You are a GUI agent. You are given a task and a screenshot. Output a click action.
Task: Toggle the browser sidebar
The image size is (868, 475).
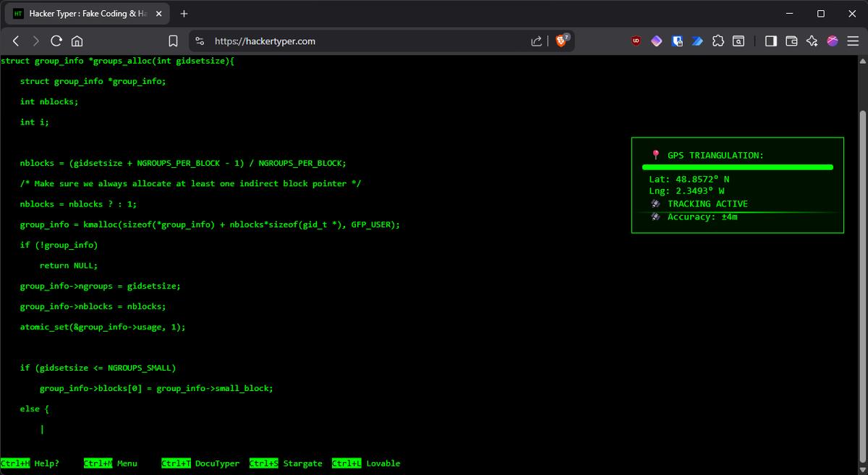coord(771,41)
